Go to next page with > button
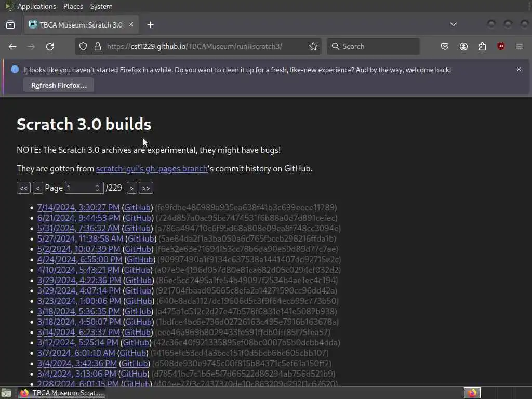The width and height of the screenshot is (532, 399). pos(131,188)
